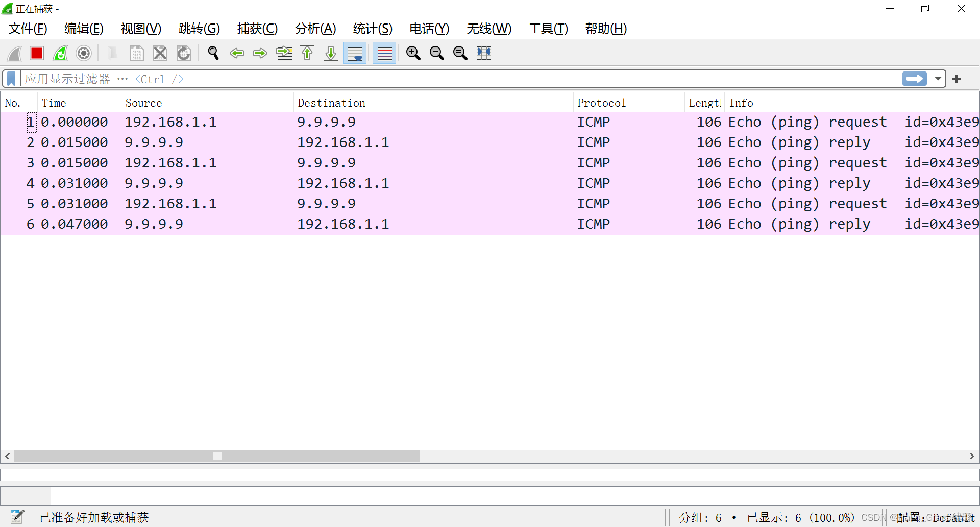Open the 视图(V) menu
Image resolution: width=980 pixels, height=527 pixels.
pyautogui.click(x=141, y=29)
